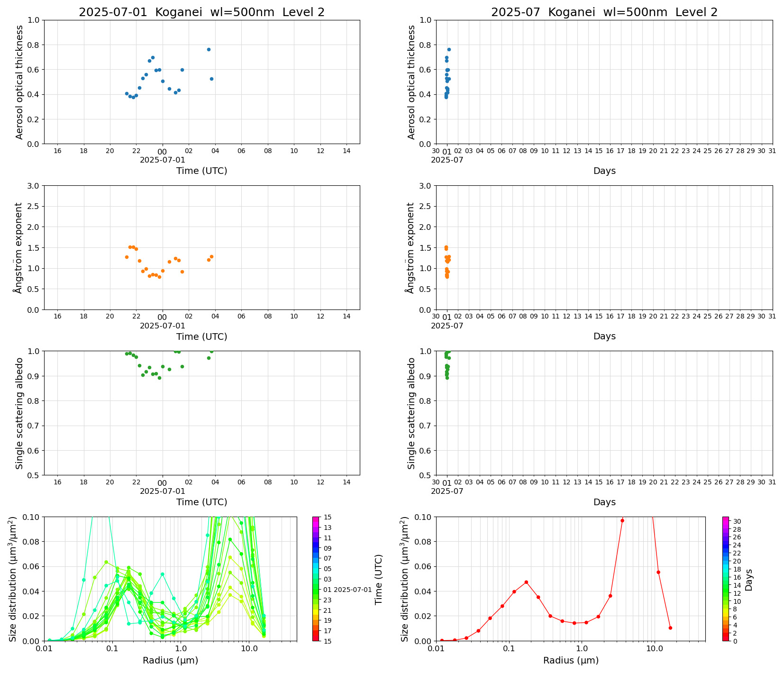Click the last red point of the monthly size curve
784x673 pixels.
670,628
